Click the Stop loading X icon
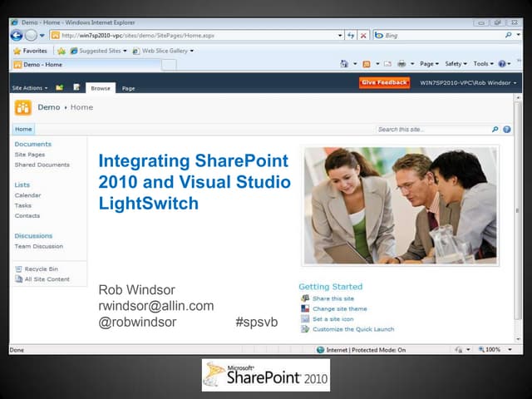Screen dimensions: 532x399 (363, 36)
